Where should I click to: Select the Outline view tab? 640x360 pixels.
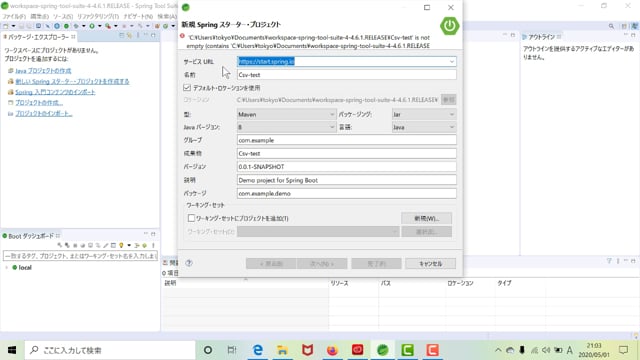pos(541,37)
